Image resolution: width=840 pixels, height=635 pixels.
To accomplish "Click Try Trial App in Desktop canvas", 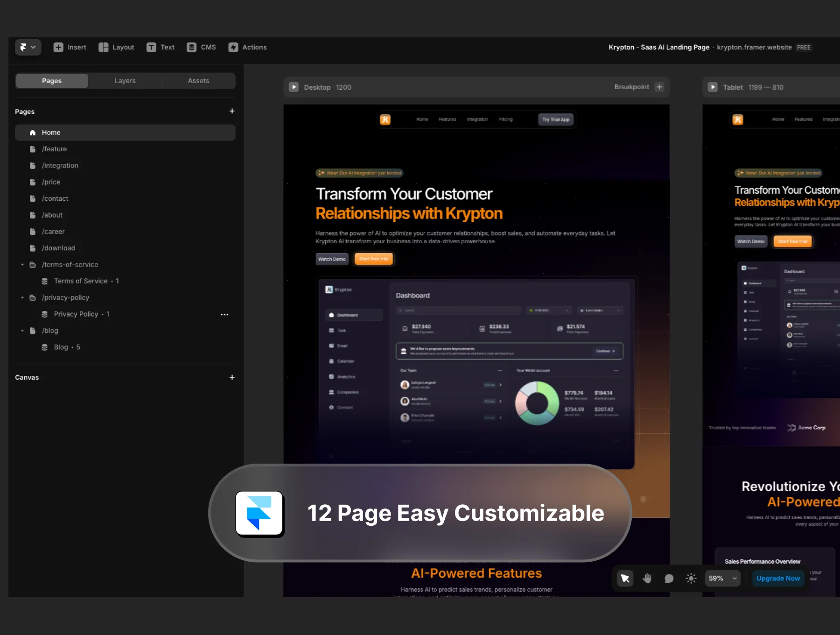I will (556, 120).
